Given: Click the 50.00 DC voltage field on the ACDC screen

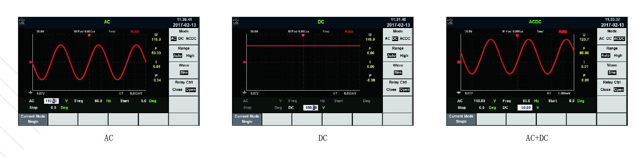Looking at the screenshot, I should point(525,108).
